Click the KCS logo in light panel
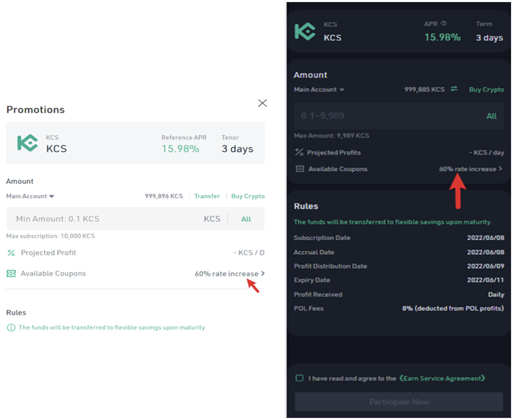The image size is (513, 420). coord(27,143)
